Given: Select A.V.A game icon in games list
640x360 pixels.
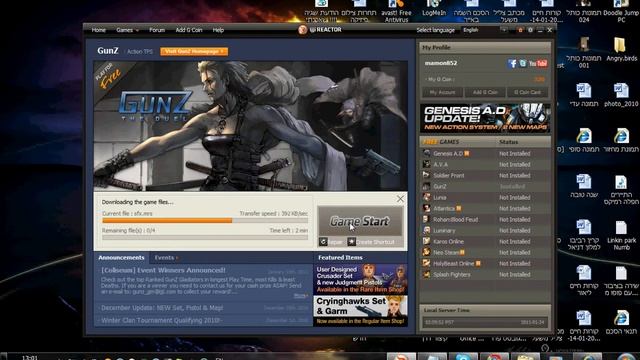Looking at the screenshot, I should [x=427, y=164].
